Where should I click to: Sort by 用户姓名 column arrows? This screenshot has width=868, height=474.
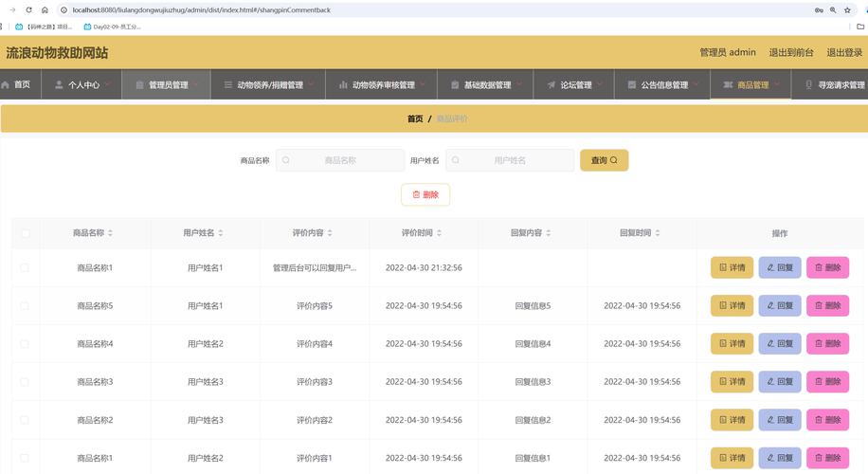click(221, 233)
